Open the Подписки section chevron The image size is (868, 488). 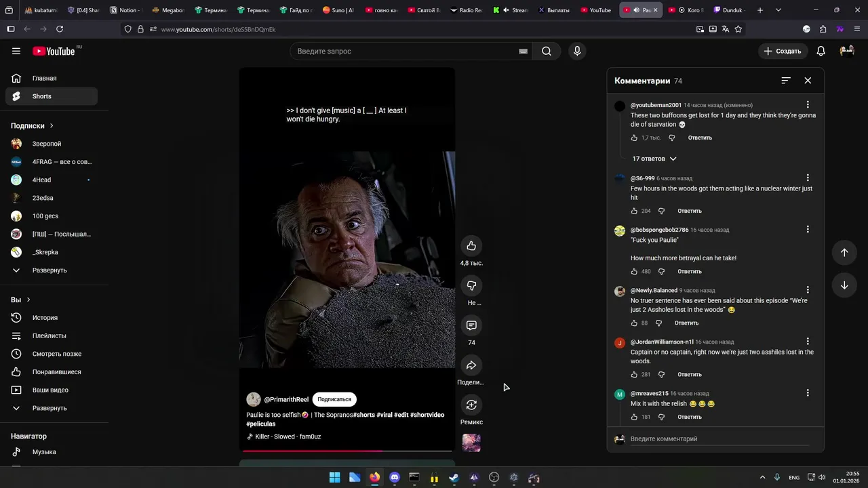pos(52,126)
